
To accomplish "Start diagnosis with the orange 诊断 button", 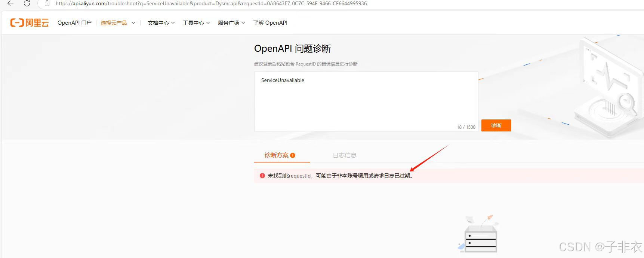I will tap(496, 125).
